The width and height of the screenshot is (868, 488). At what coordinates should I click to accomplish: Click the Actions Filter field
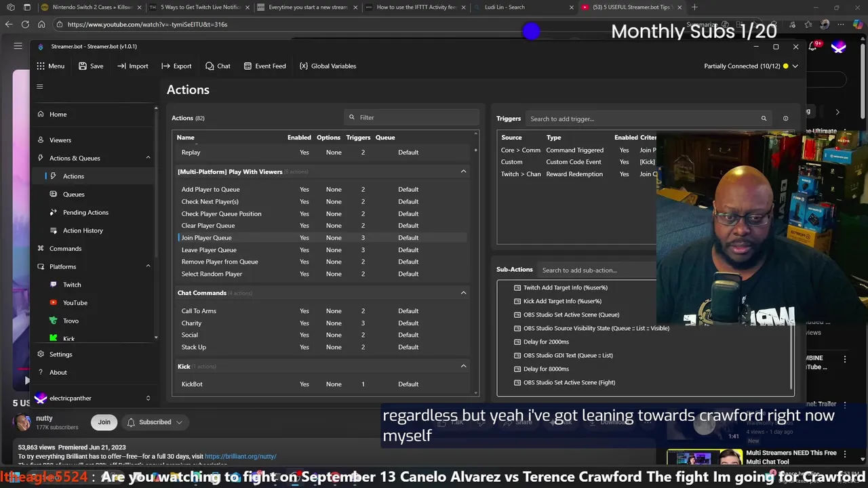coord(412,117)
